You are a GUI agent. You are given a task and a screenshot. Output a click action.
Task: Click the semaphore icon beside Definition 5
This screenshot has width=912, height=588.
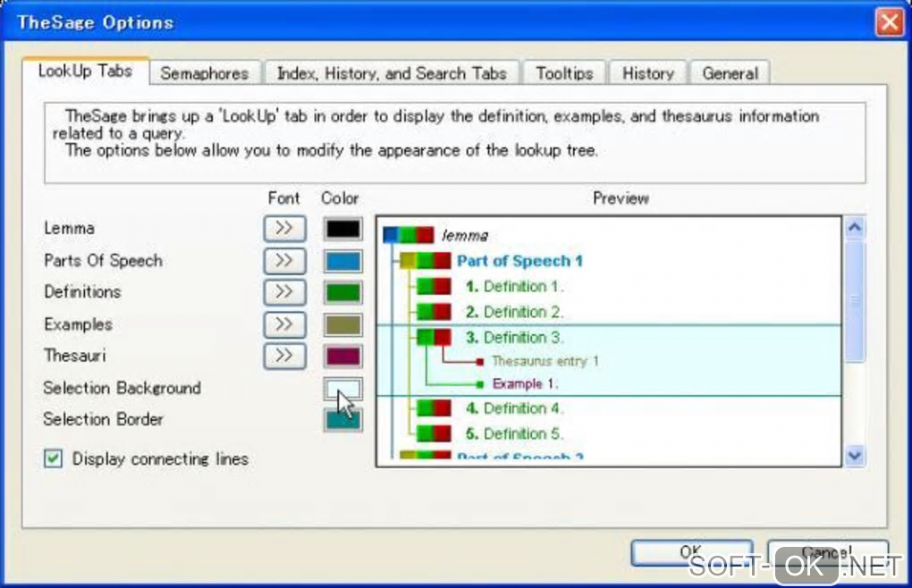click(434, 434)
